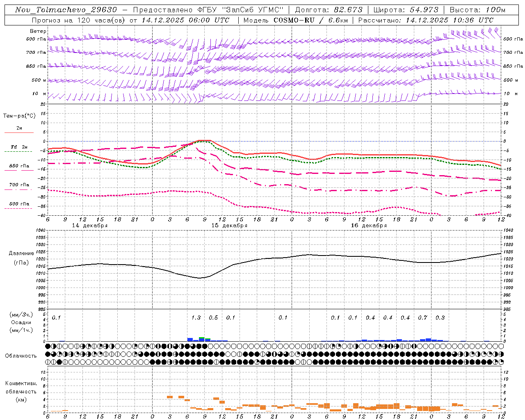Click the 'Ветер' wind panel label
525x420 pixels.
[38, 31]
